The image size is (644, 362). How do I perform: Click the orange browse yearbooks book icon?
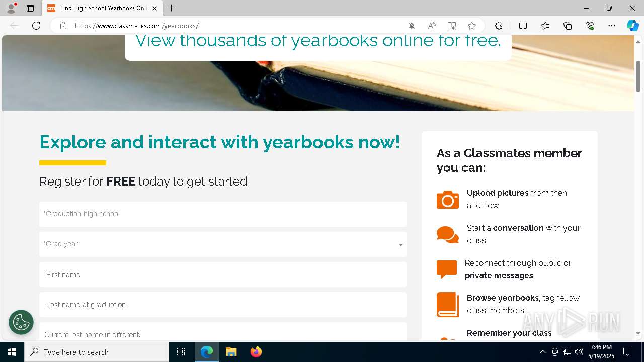[447, 305]
